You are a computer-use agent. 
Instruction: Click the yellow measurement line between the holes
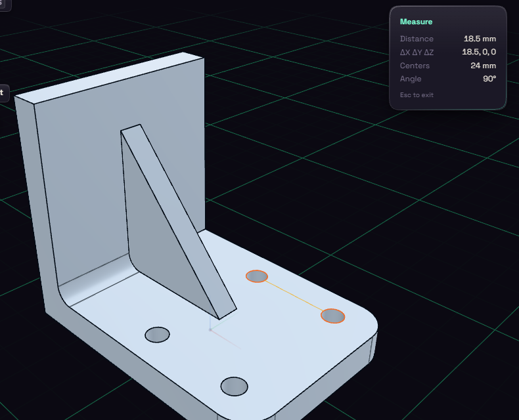pyautogui.click(x=294, y=296)
